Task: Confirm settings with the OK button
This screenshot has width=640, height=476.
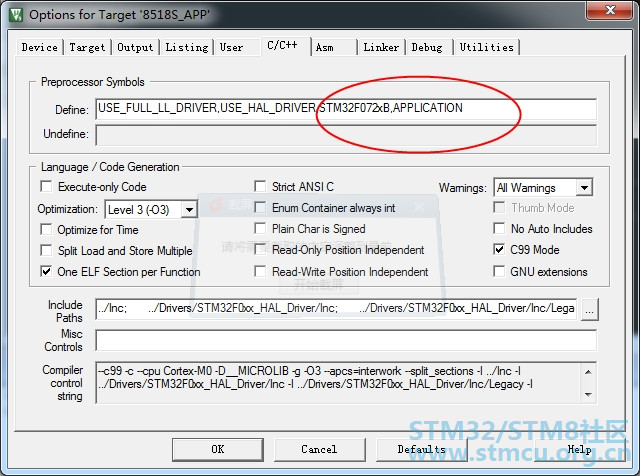Action: click(x=218, y=449)
